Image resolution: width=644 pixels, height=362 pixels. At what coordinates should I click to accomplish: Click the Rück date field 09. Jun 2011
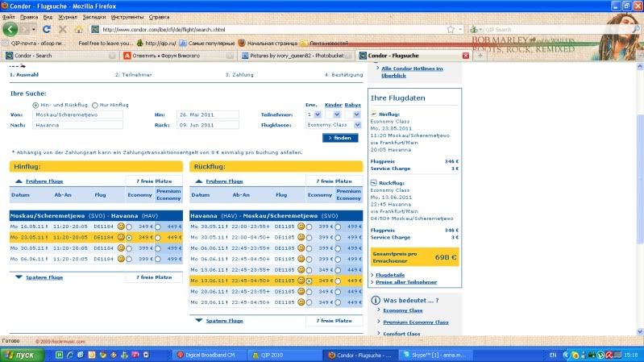point(208,125)
